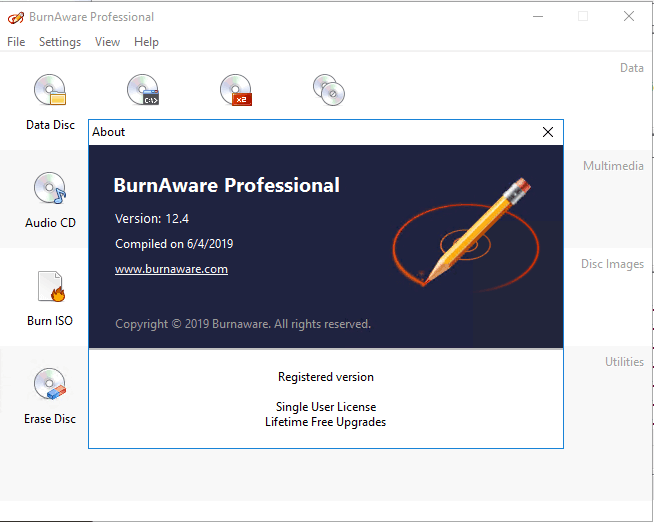Click the BurnAware logo in the title bar
The image size is (654, 522).
click(x=15, y=17)
